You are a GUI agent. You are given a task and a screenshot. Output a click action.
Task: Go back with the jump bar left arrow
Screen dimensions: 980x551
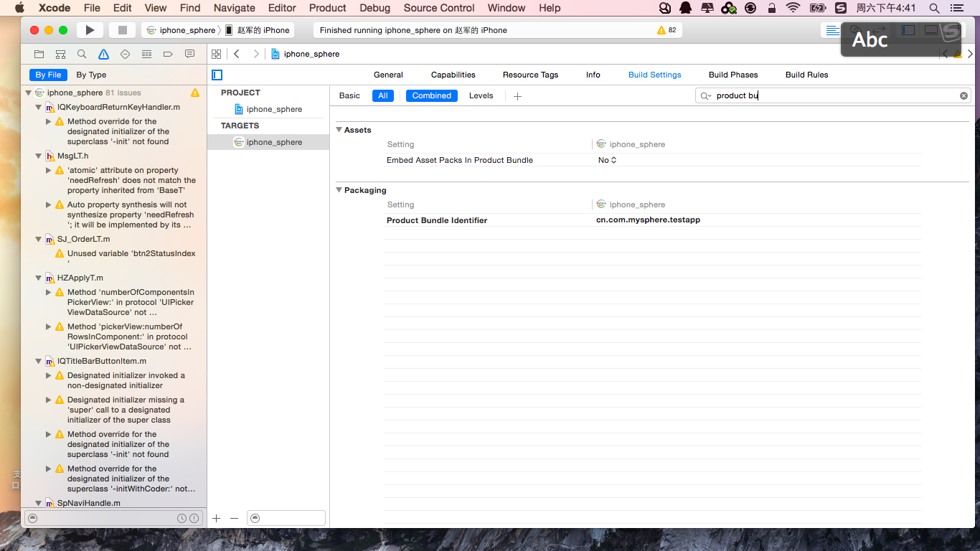click(x=237, y=54)
